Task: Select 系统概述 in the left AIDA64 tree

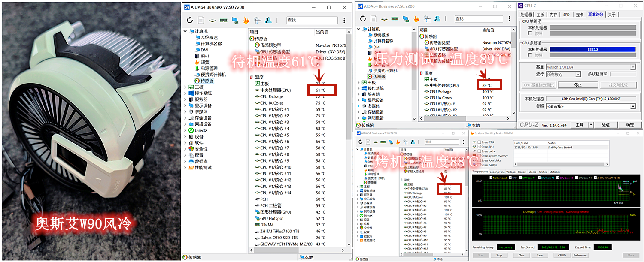Action: (x=209, y=38)
